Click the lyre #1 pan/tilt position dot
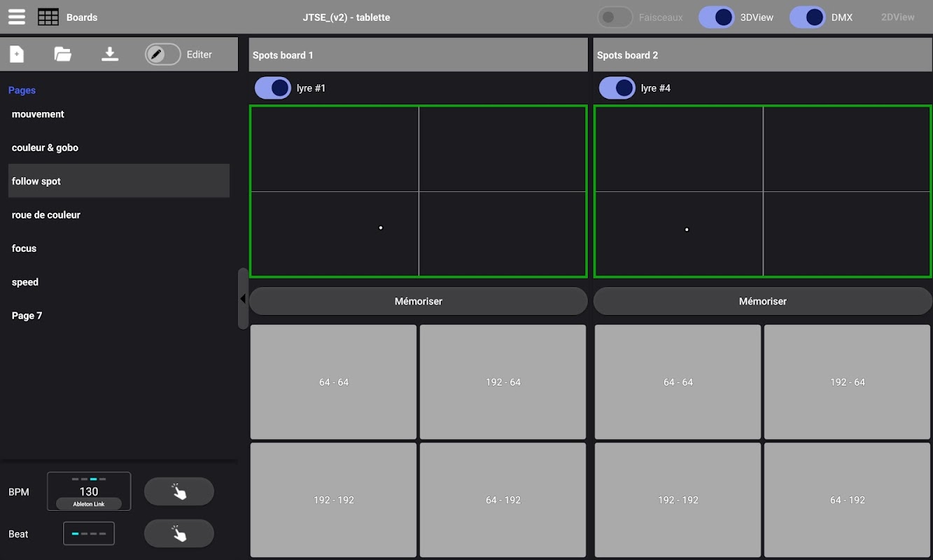933x560 pixels. [x=381, y=227]
